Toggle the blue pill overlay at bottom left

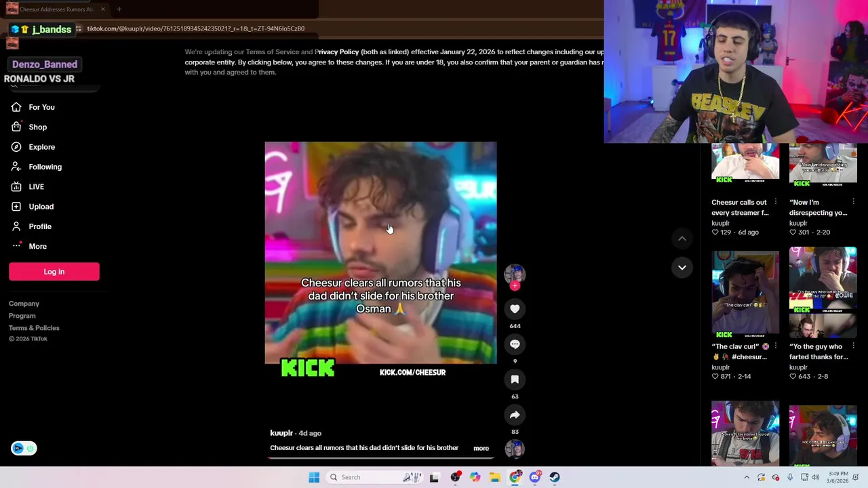(x=24, y=448)
